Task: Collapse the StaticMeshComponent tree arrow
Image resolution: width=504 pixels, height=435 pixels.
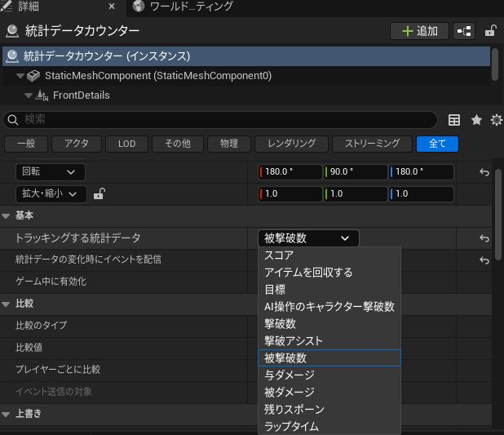Action: click(x=20, y=76)
